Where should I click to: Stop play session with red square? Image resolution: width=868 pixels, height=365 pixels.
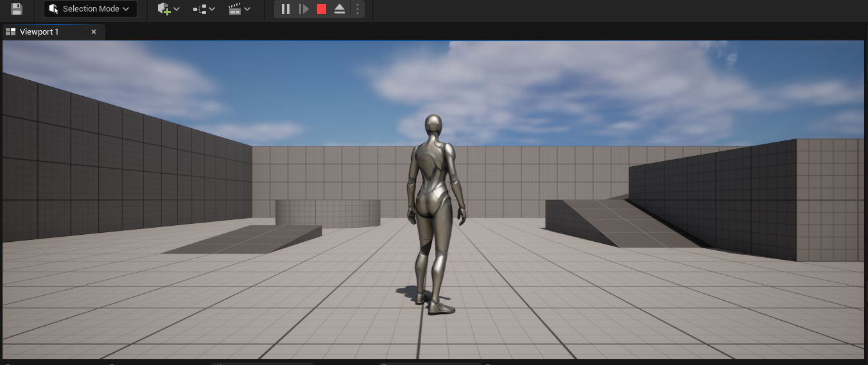[x=322, y=9]
